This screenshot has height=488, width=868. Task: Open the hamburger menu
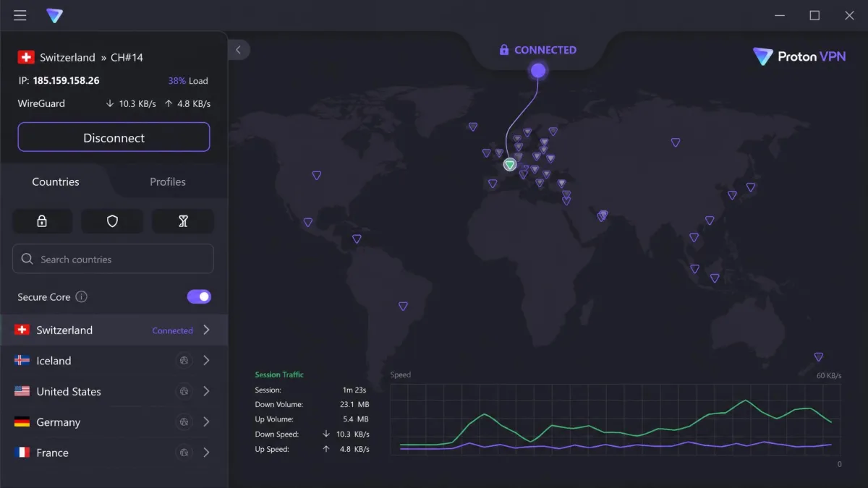coord(20,15)
